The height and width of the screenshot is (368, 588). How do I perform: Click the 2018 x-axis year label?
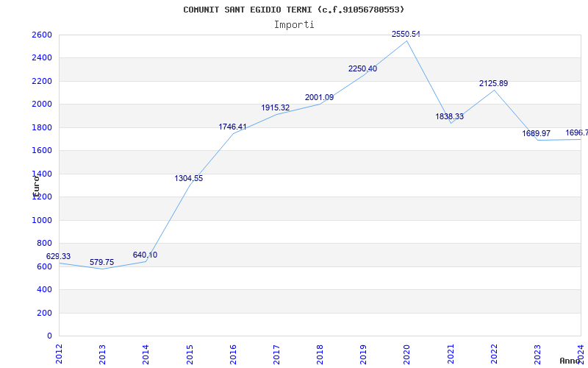(x=320, y=354)
